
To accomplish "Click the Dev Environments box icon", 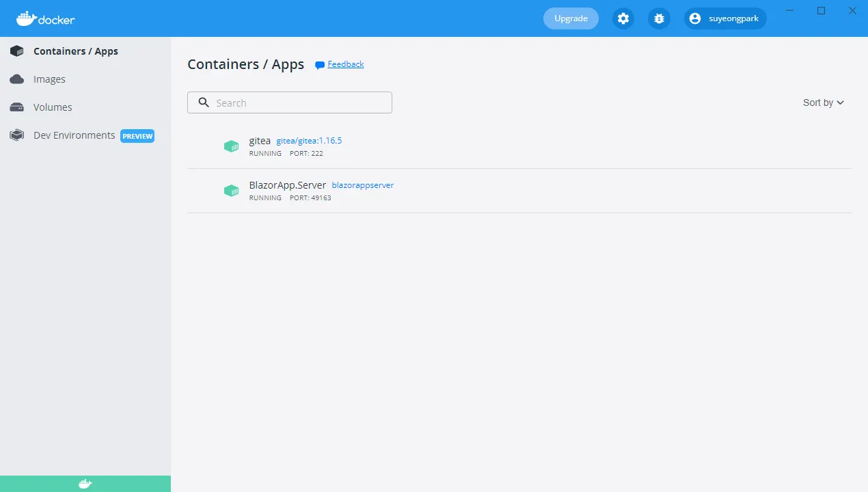I will [x=17, y=135].
